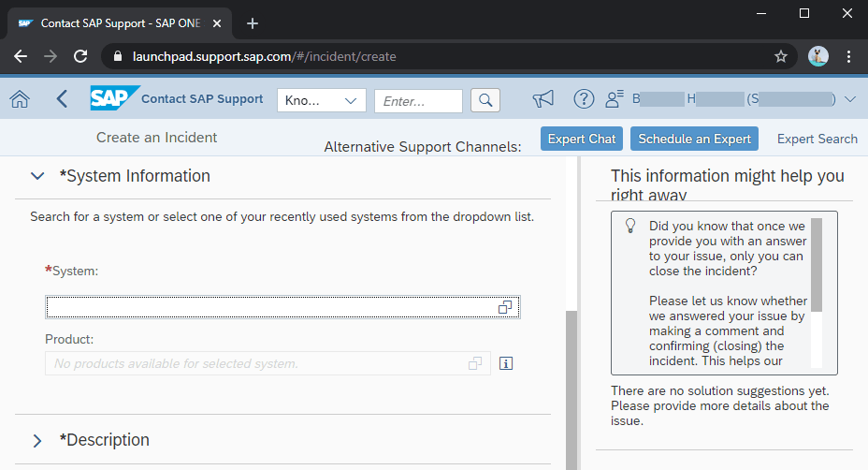Screen dimensions: 868x470
Task: Go forward in browser history
Action: (51, 56)
